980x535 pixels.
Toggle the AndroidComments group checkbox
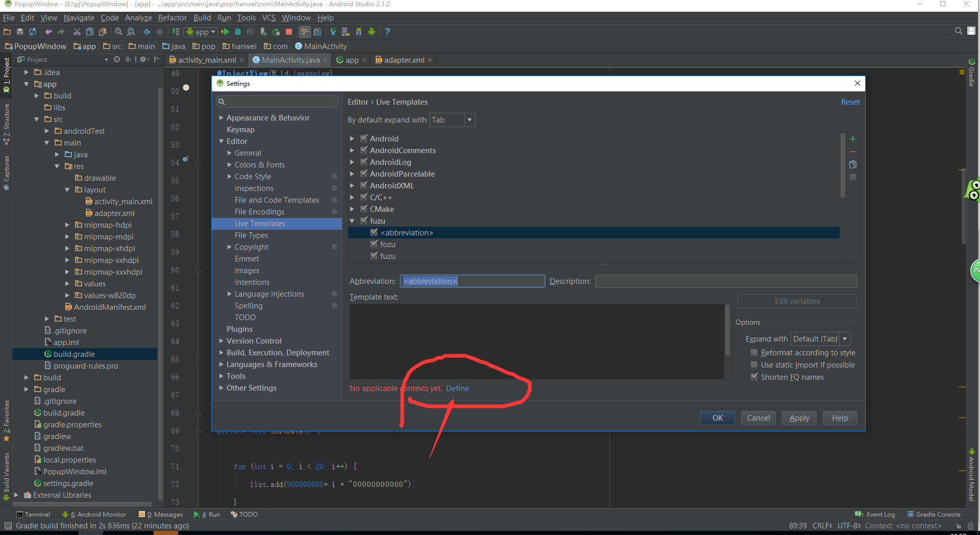pos(364,150)
